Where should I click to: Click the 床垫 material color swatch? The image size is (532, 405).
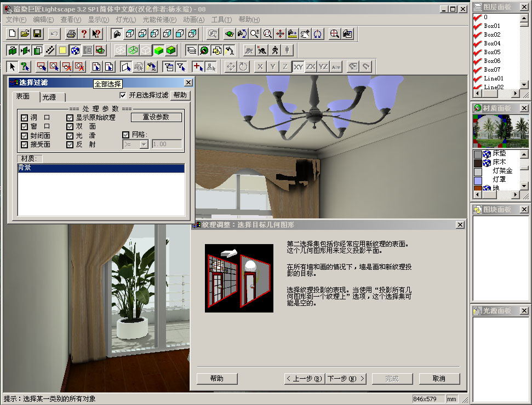coord(478,154)
